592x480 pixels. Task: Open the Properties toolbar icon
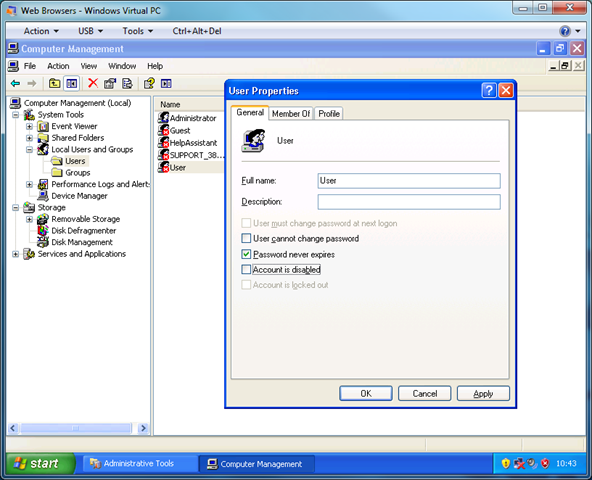pos(110,83)
